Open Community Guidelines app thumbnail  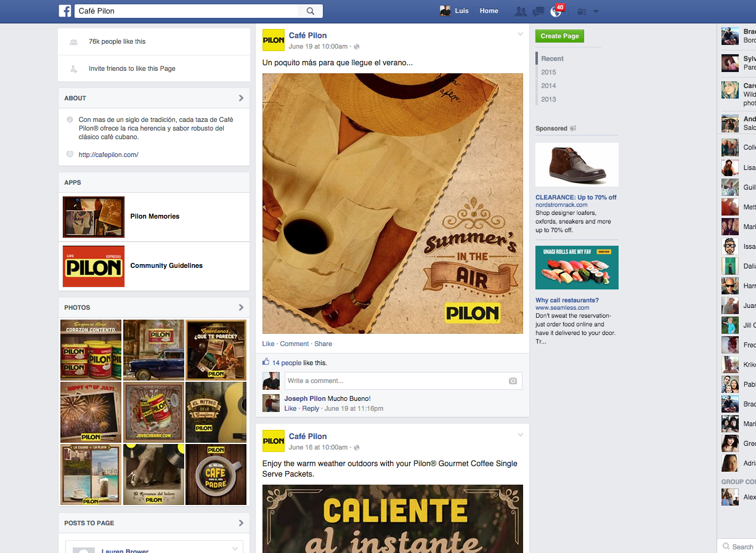point(94,266)
